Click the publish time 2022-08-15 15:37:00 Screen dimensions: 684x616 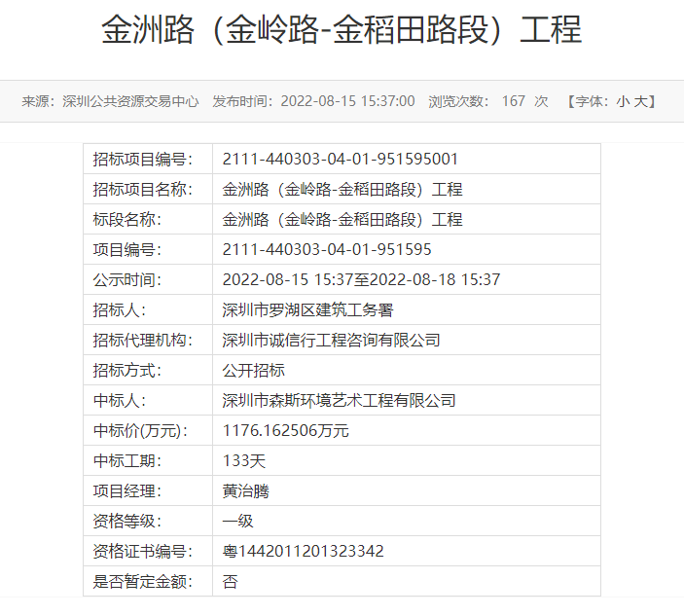347,101
